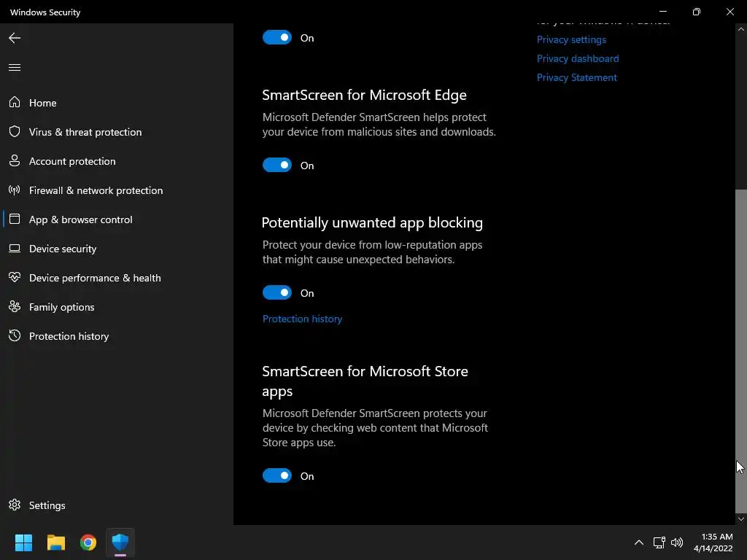747x560 pixels.
Task: Click the Account protection person icon
Action: tap(15, 161)
